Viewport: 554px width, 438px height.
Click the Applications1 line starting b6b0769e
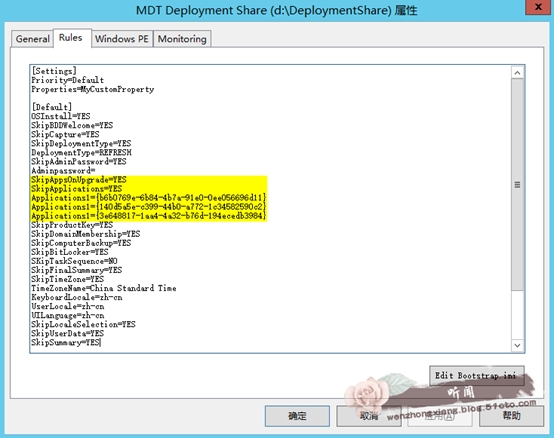tap(149, 197)
